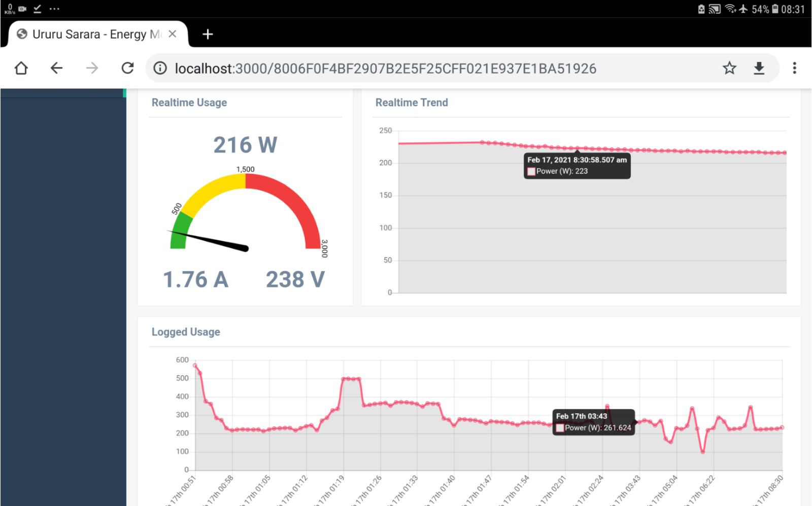
Task: Open site info icon in address bar
Action: (x=160, y=68)
